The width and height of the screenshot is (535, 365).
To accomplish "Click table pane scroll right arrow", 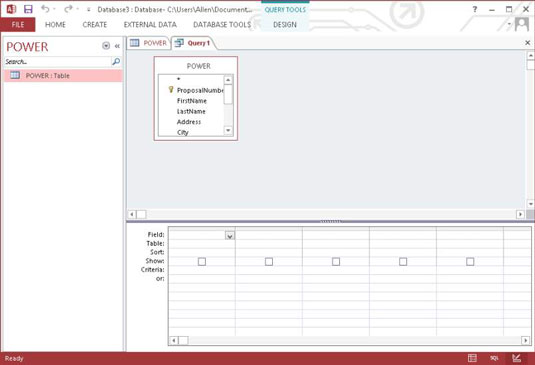I will (520, 215).
